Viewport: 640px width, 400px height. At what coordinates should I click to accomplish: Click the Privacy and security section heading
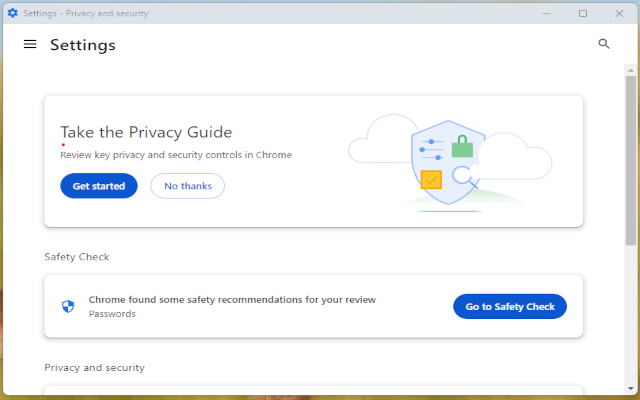[x=94, y=368]
